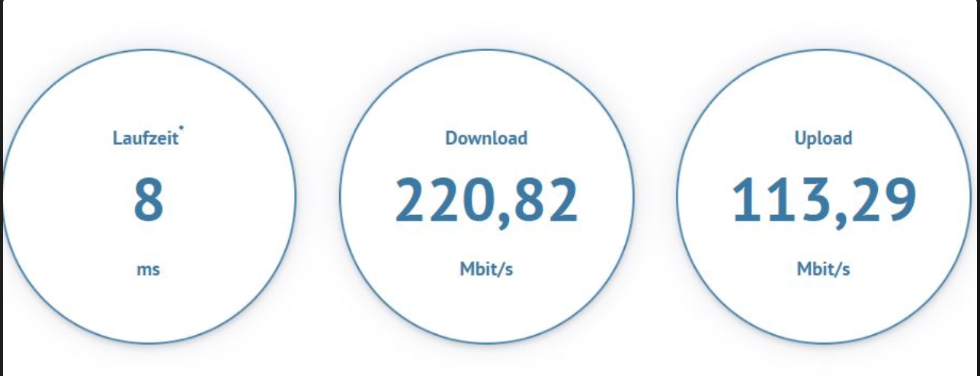980x376 pixels.
Task: Select the Upload result circle
Action: [824, 197]
